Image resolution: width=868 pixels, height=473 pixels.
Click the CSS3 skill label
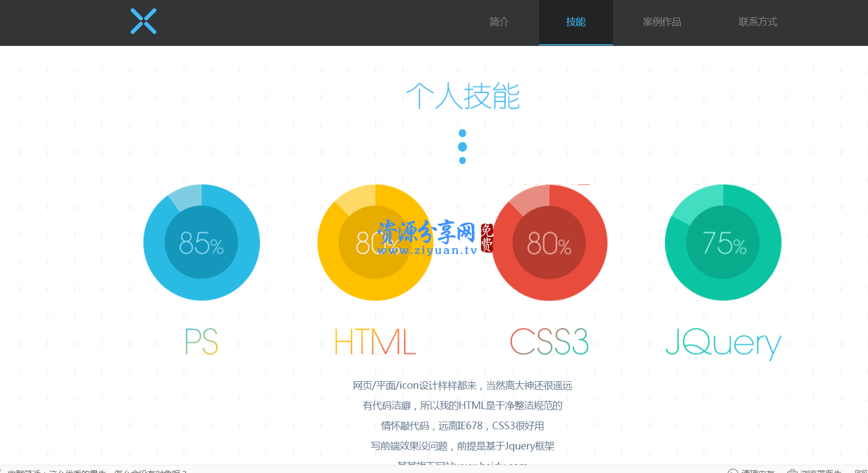pyautogui.click(x=549, y=341)
